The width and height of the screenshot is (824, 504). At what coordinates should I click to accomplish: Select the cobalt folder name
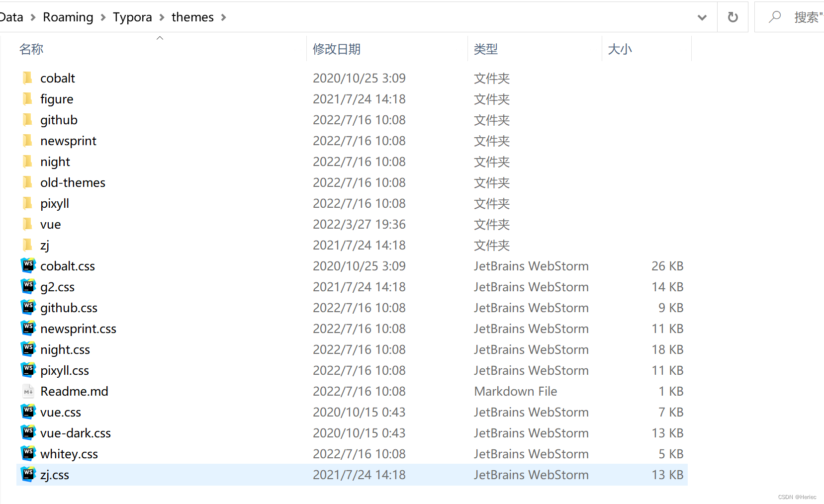[x=58, y=78]
